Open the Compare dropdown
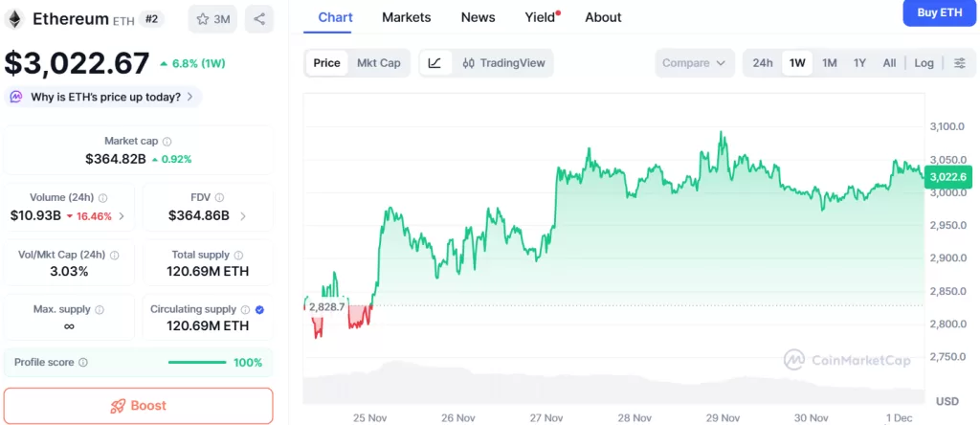This screenshot has width=980, height=425. click(695, 63)
